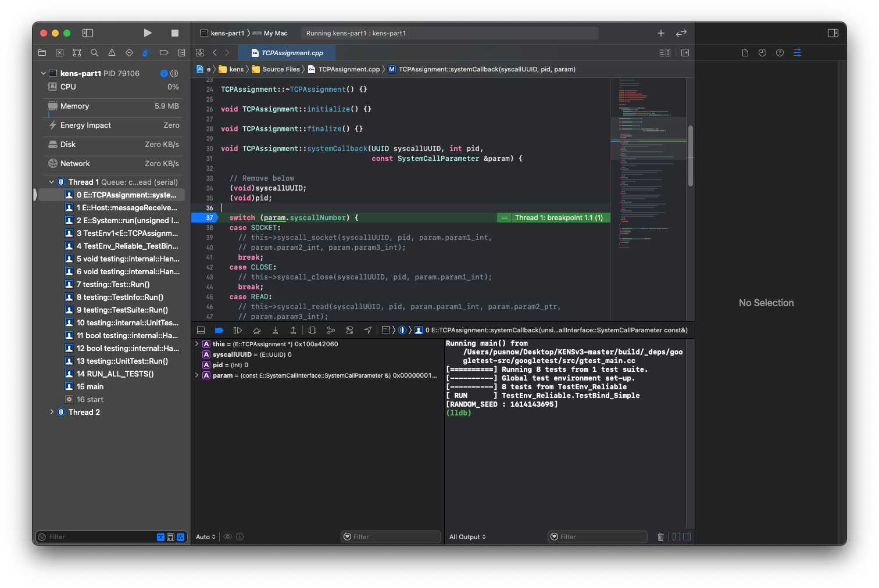
Task: Click the navigator Filter field
Action: click(99, 537)
